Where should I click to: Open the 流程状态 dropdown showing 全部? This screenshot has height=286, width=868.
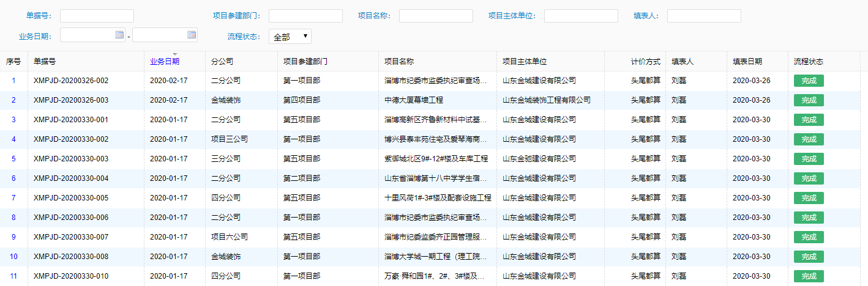[x=290, y=37]
